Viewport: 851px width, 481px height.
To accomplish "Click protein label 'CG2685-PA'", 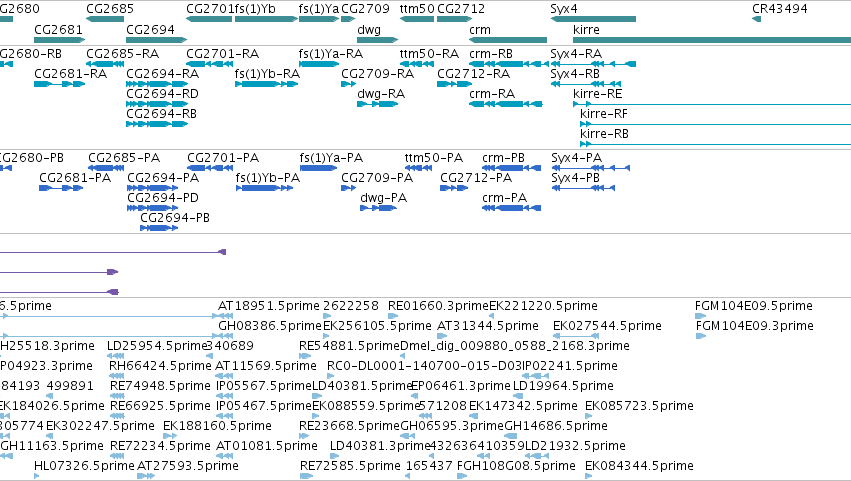I will tap(124, 158).
